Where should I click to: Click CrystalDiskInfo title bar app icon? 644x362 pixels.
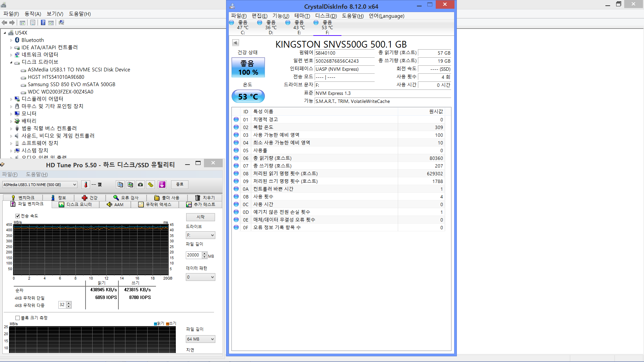pos(232,6)
